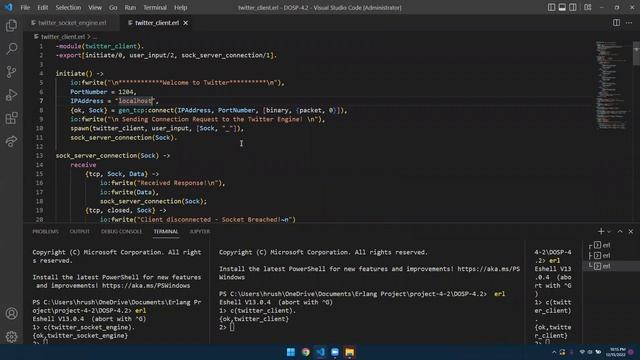Open the Edit menu
Screen dimensions: 640x360
(x=42, y=7)
